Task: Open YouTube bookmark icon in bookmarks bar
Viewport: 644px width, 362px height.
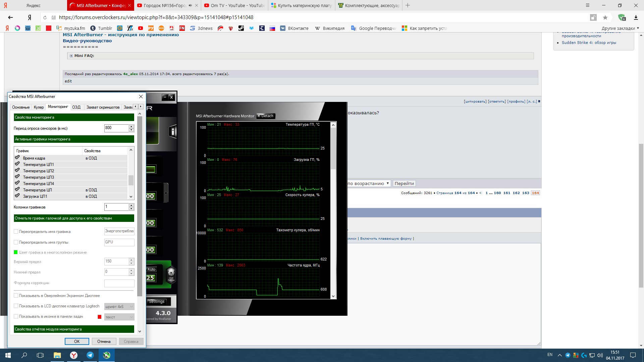Action: click(x=141, y=28)
